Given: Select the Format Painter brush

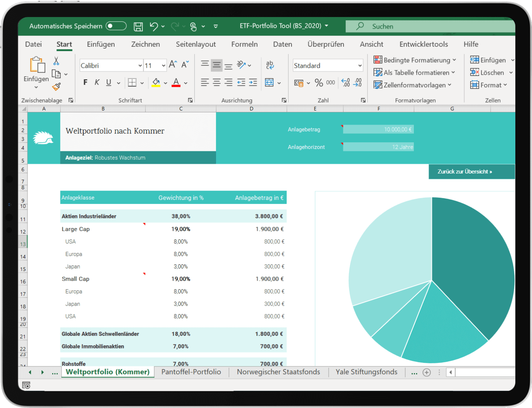Looking at the screenshot, I should [56, 87].
